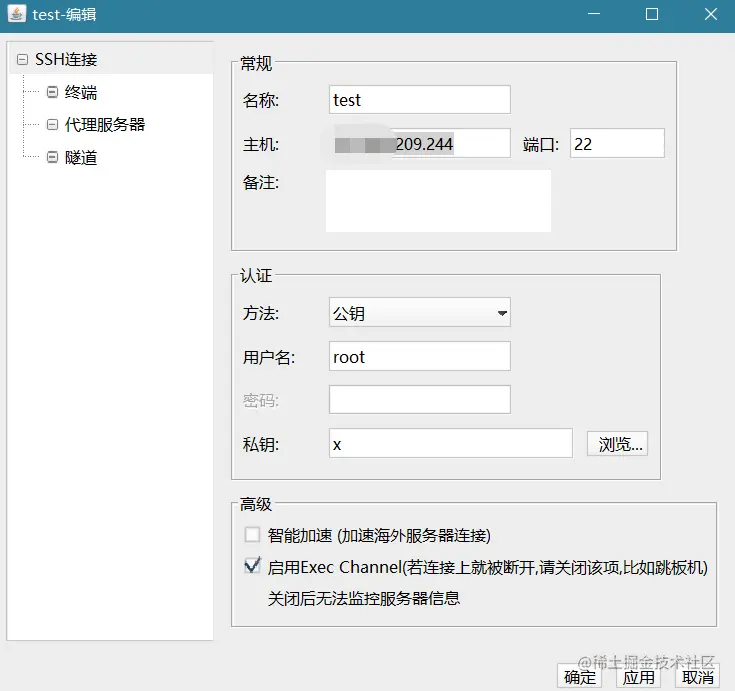Click into the 备注 notes text area

[438, 201]
